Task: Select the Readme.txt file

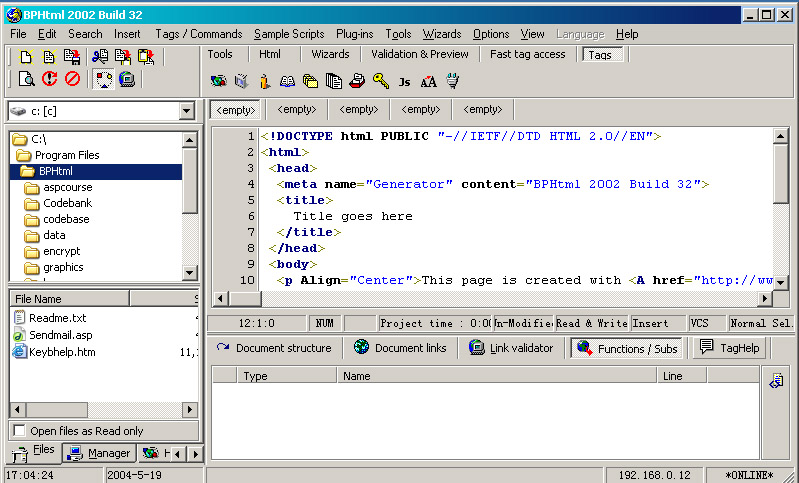Action: 57,318
